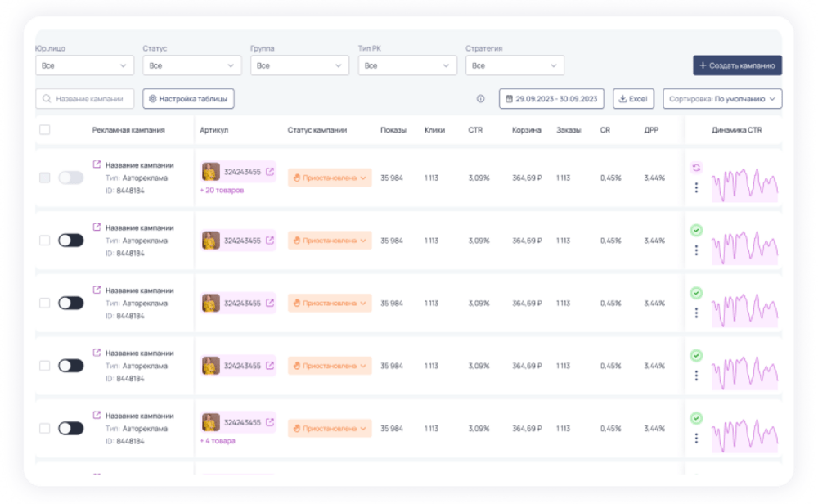Tick the checkbox in the third campaign row

pos(45,303)
